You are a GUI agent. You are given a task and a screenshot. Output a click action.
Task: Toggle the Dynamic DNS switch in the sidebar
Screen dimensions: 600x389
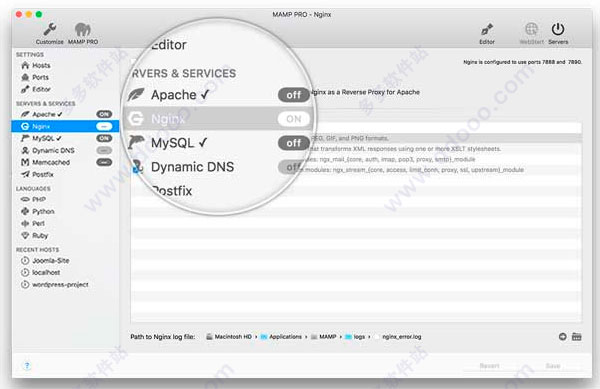click(x=104, y=150)
